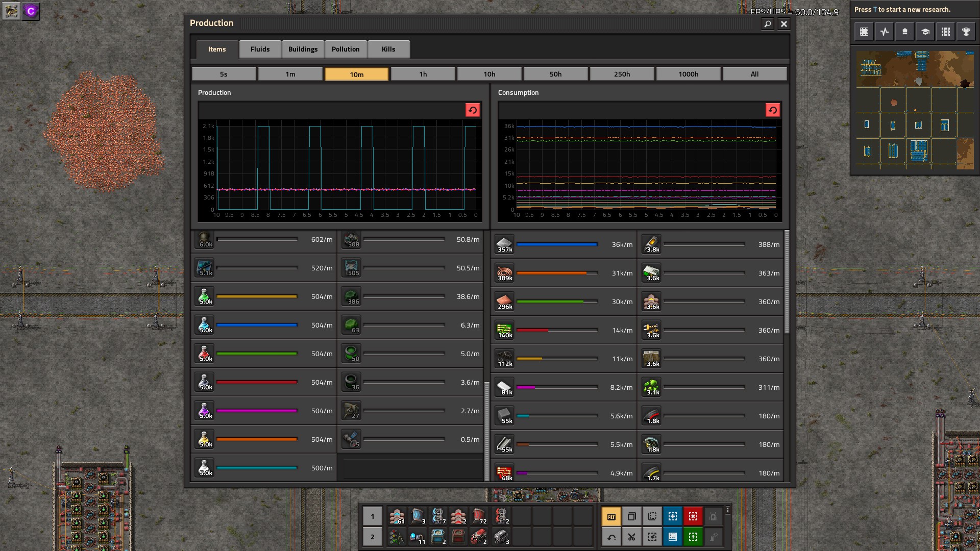Switch to quickbar row 2
980x551 pixels.
[x=373, y=537]
